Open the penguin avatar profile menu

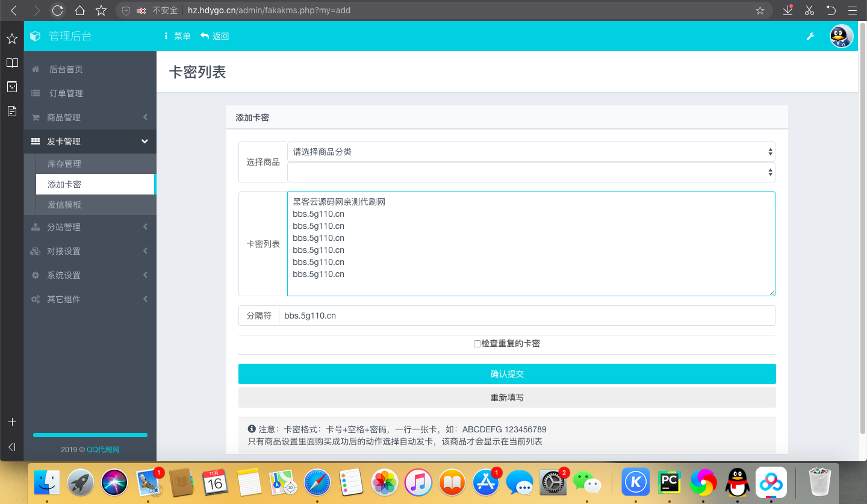(x=841, y=36)
